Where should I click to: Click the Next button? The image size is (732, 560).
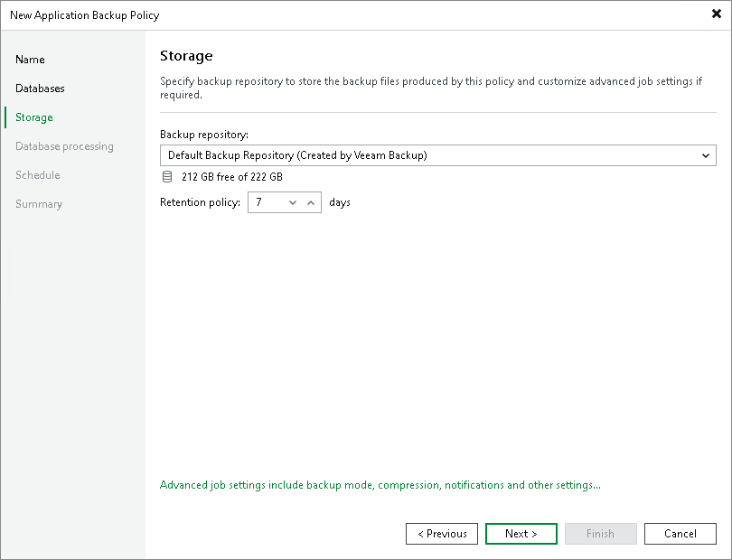click(x=521, y=534)
